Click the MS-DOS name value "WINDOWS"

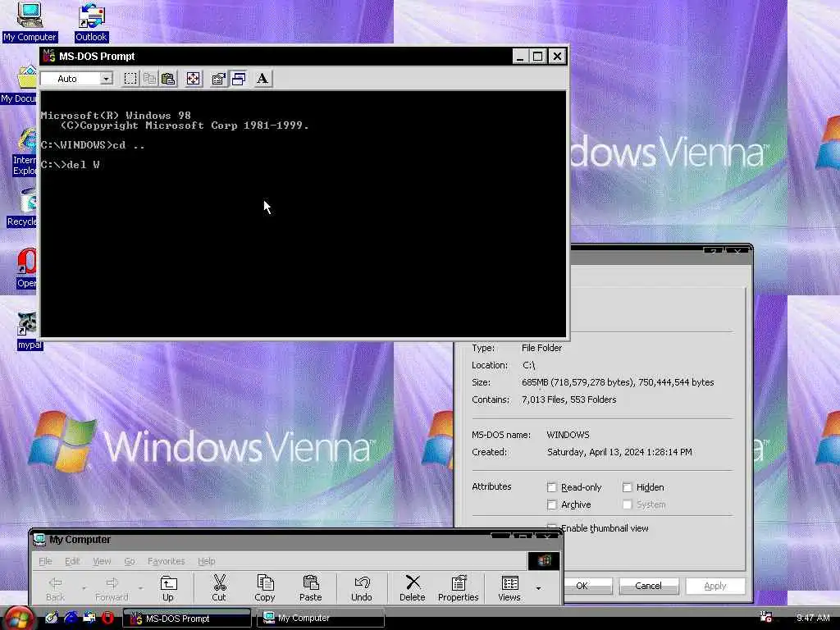(568, 435)
